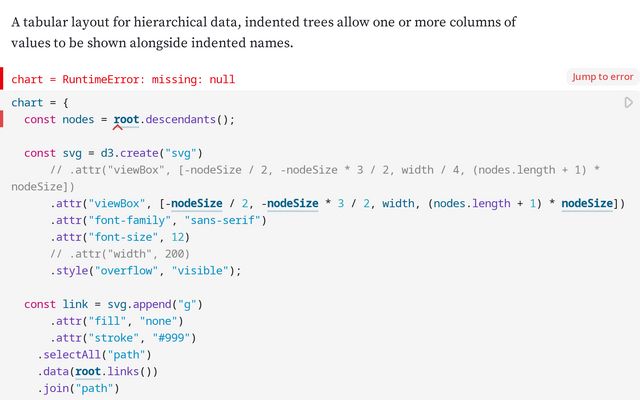Viewport: 640px width, 400px height.
Task: Click the "#999" stroke color string
Action: (x=171, y=338)
